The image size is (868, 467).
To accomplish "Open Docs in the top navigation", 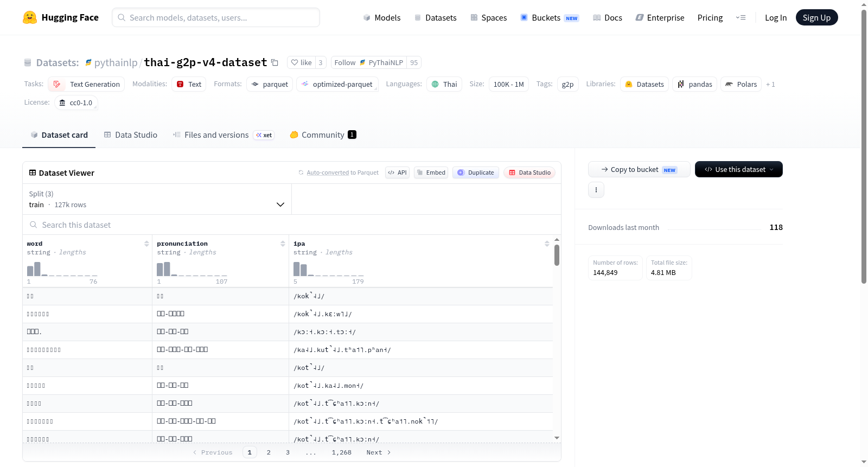I will (x=607, y=17).
